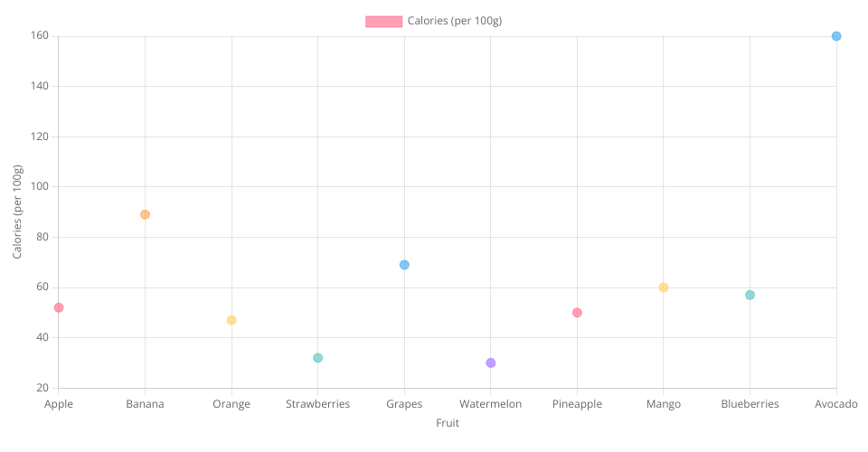Image resolution: width=868 pixels, height=452 pixels.
Task: Click the Strawberries data point
Action: [x=317, y=358]
